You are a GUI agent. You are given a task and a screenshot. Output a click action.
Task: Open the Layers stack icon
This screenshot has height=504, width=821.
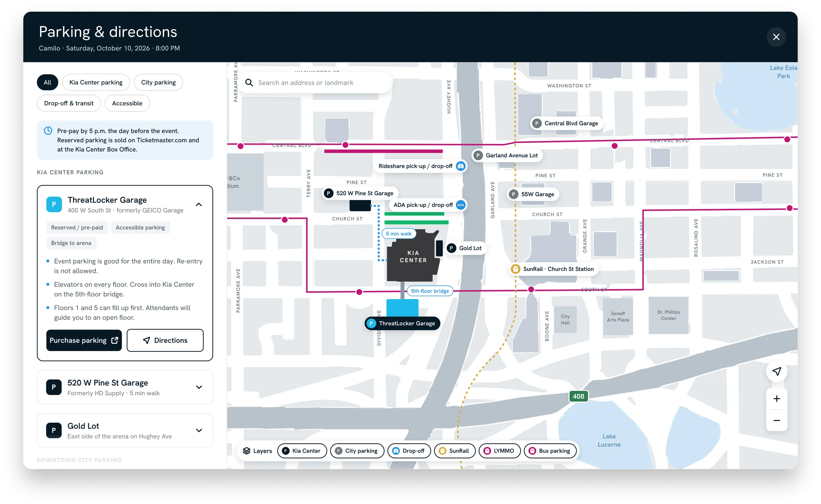[247, 451]
